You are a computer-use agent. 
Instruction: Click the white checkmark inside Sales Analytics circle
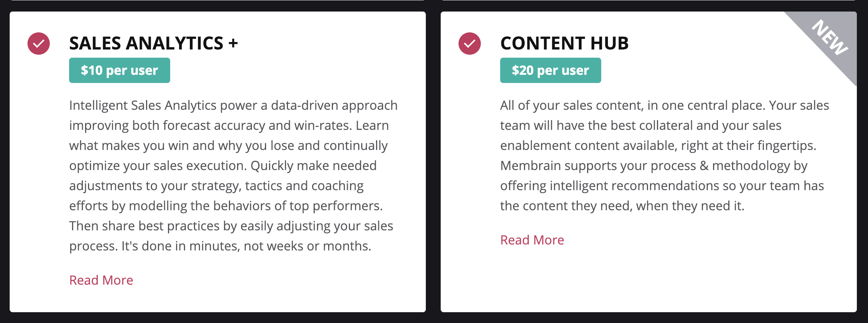39,44
